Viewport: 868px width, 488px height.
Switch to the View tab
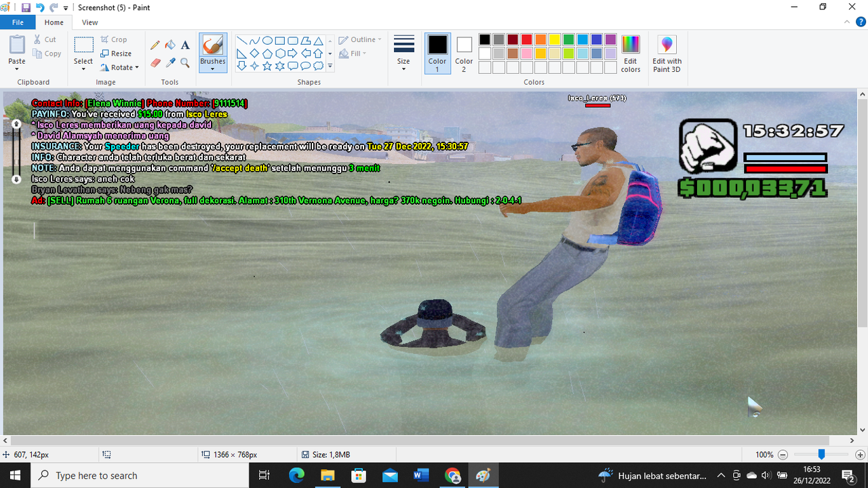point(90,22)
